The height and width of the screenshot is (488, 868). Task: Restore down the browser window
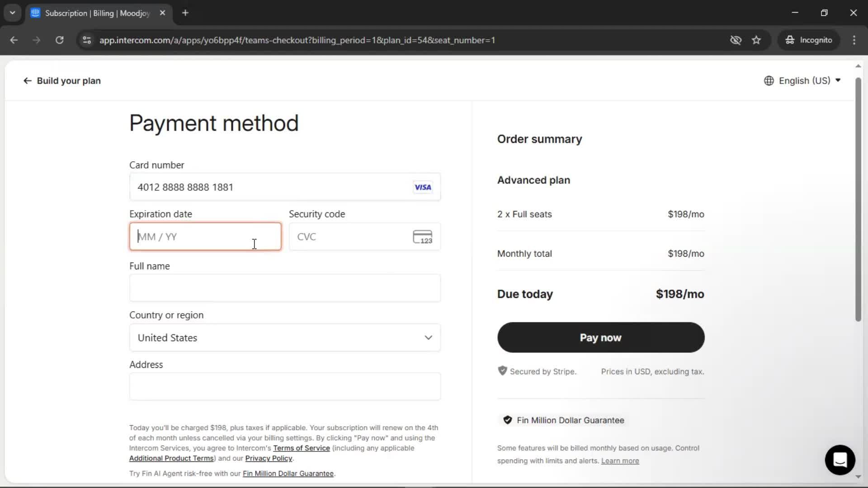[x=824, y=13]
